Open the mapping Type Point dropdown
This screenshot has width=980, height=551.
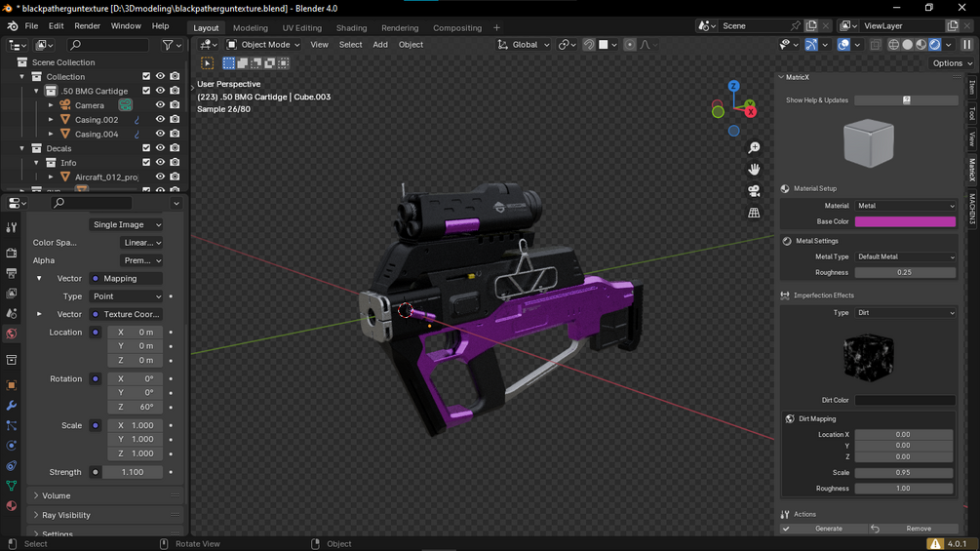(126, 296)
